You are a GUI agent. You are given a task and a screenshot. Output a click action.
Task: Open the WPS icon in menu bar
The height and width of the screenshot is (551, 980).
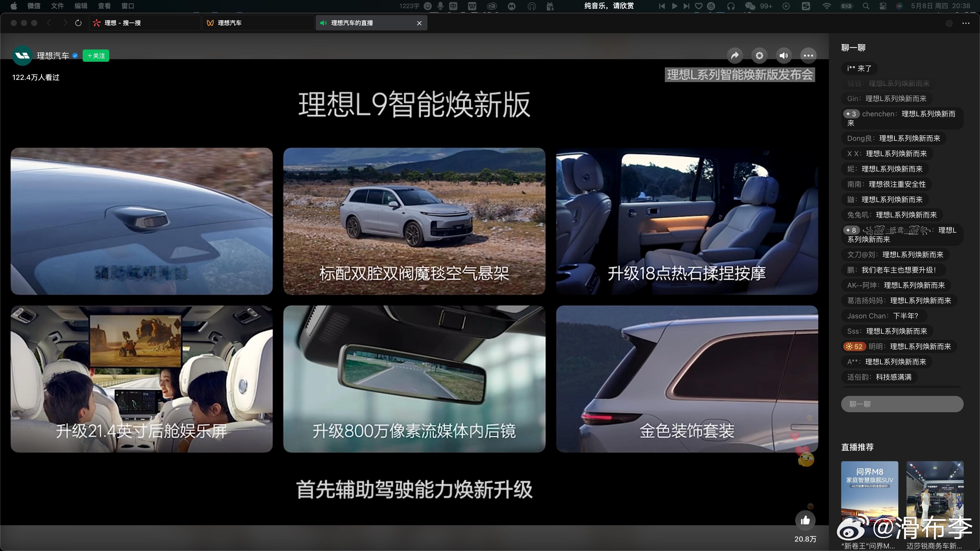pyautogui.click(x=472, y=6)
